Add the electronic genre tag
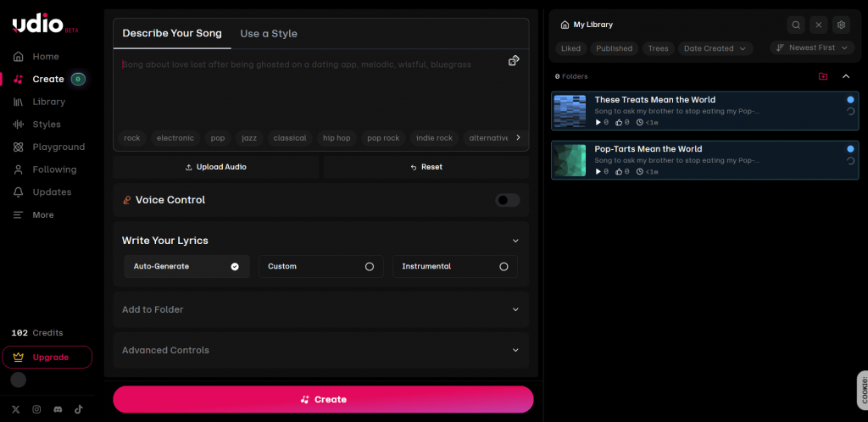 [x=175, y=138]
